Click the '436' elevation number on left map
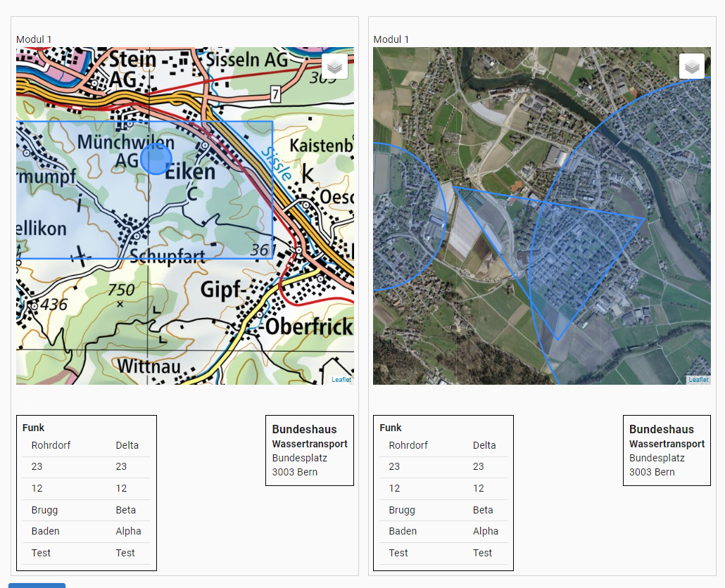 click(53, 305)
